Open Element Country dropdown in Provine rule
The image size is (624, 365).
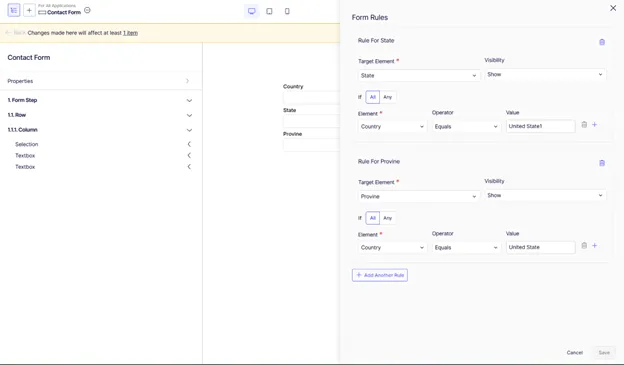392,248
